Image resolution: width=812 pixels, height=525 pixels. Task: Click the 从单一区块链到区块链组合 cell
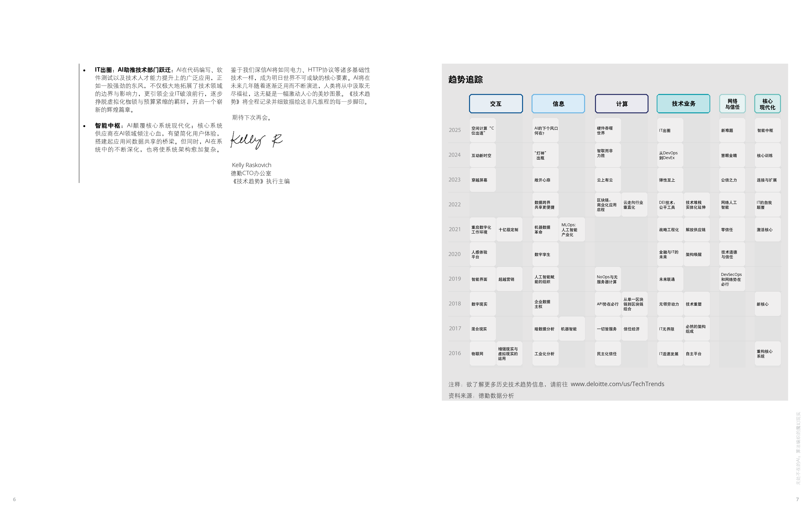pos(634,304)
